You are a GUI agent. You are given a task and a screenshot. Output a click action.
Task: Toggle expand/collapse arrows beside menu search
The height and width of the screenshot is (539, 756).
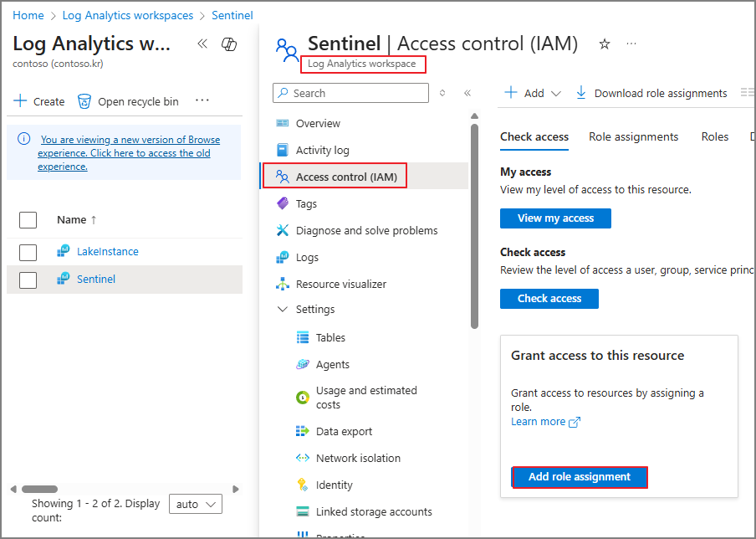(442, 93)
